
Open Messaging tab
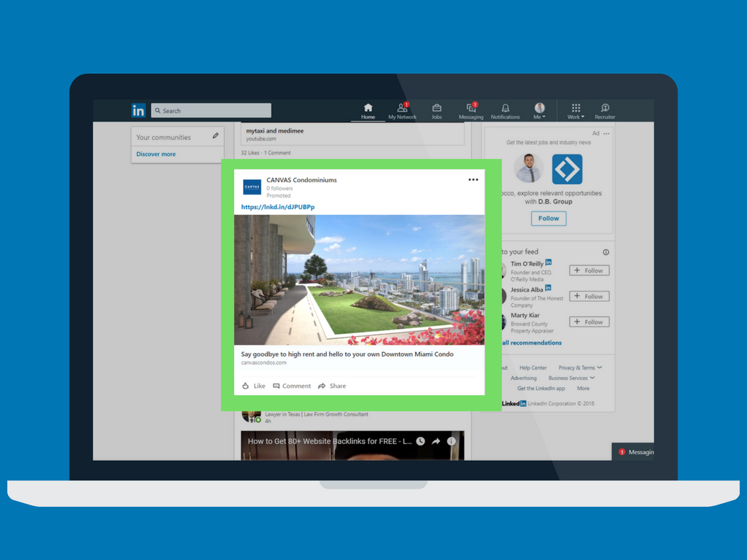471,112
